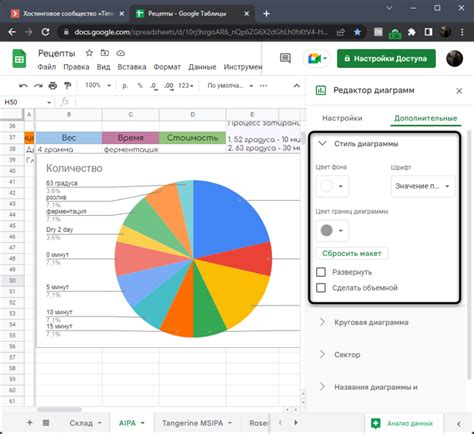Click the print icon in toolbar
This screenshot has width=474, height=434.
[53, 86]
